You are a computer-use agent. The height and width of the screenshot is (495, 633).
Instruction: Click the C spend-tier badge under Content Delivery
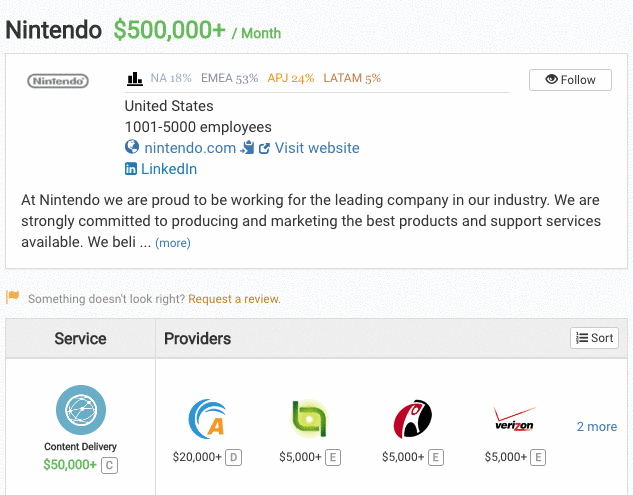point(109,465)
